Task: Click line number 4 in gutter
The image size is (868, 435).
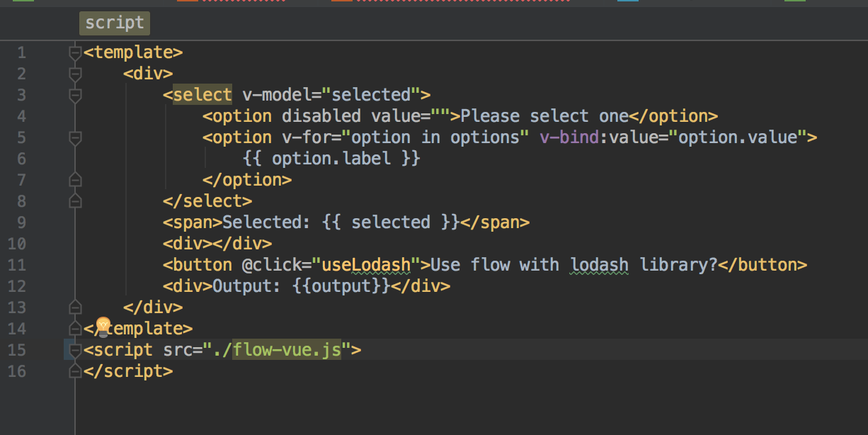Action: (21, 116)
